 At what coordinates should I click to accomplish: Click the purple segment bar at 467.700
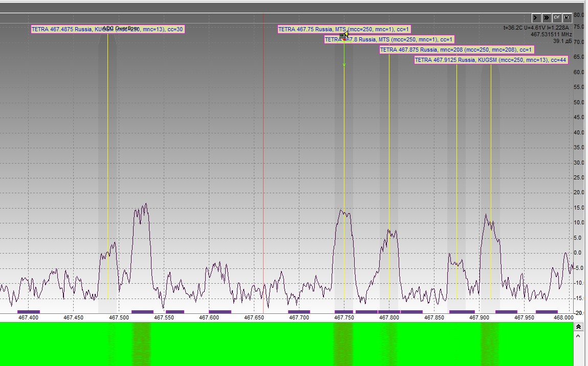coord(299,312)
